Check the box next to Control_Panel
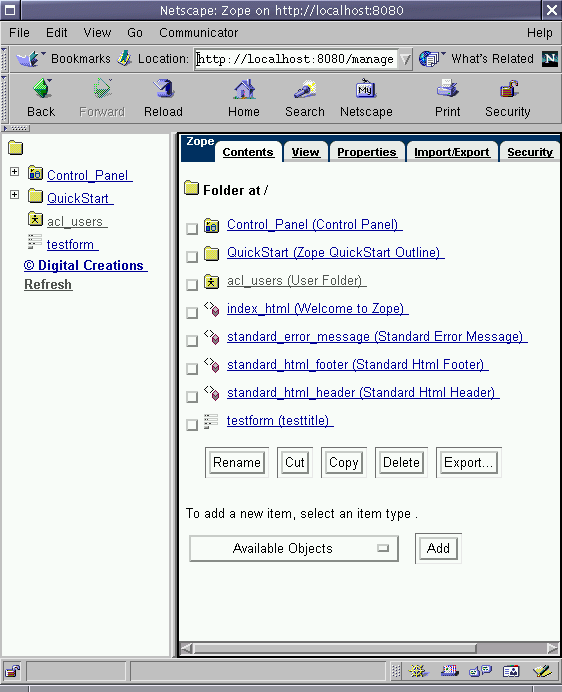 (x=192, y=229)
